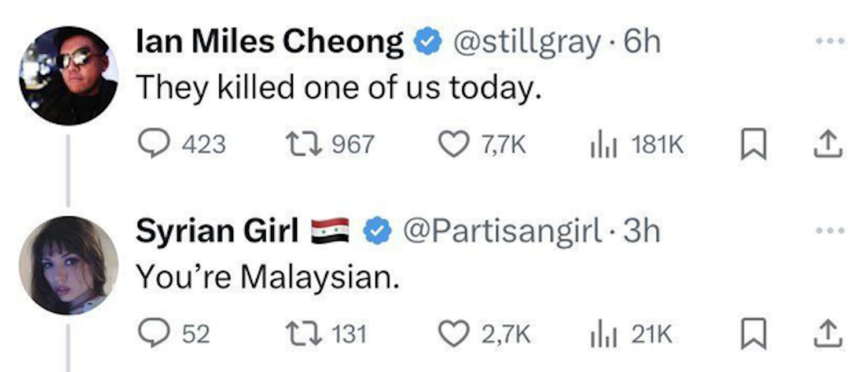The image size is (868, 372).
Task: Like the "They killed one of us today" tweet
Action: click(x=454, y=144)
